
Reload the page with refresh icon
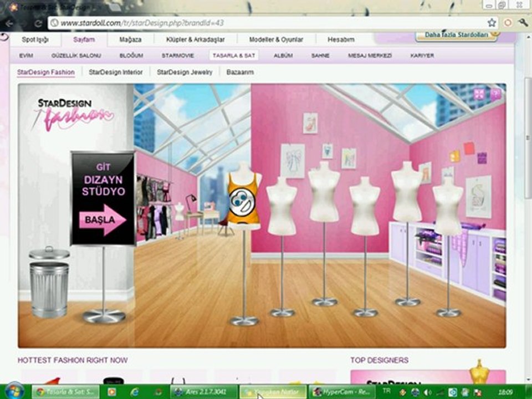click(x=38, y=23)
